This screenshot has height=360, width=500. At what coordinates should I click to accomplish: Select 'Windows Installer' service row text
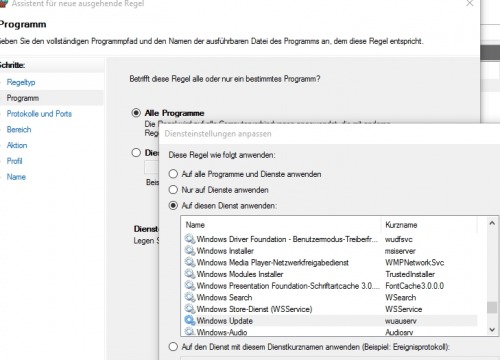225,251
